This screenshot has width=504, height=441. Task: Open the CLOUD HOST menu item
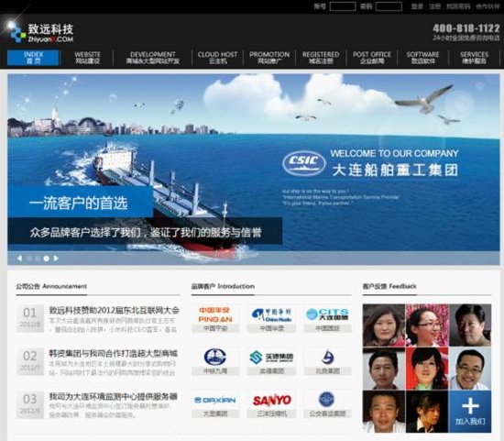pyautogui.click(x=217, y=58)
